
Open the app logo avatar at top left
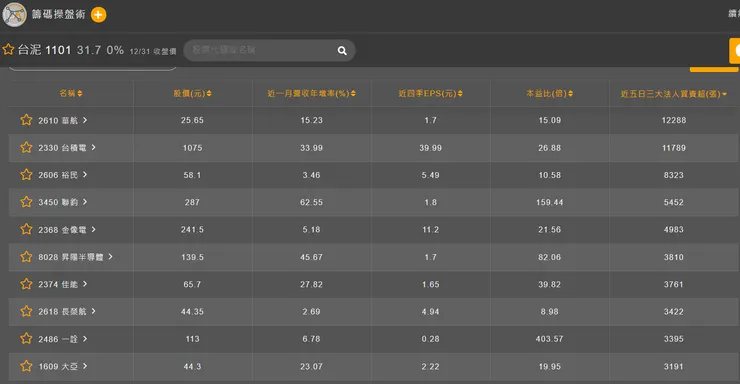14,15
